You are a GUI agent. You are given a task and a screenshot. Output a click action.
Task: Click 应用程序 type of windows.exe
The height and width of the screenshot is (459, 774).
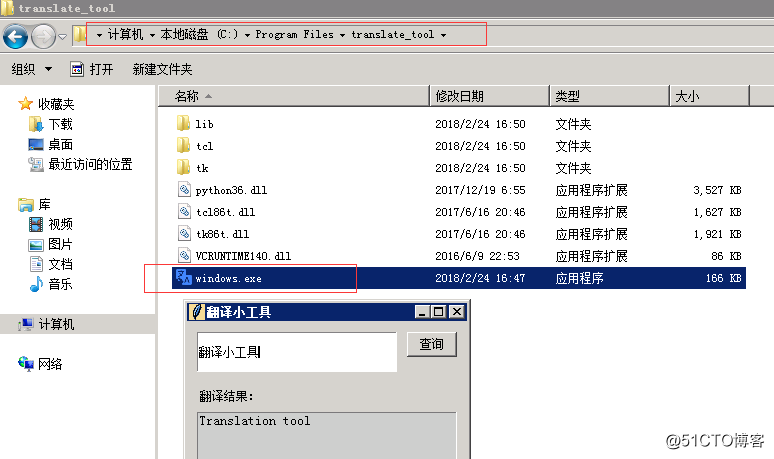[x=580, y=278]
